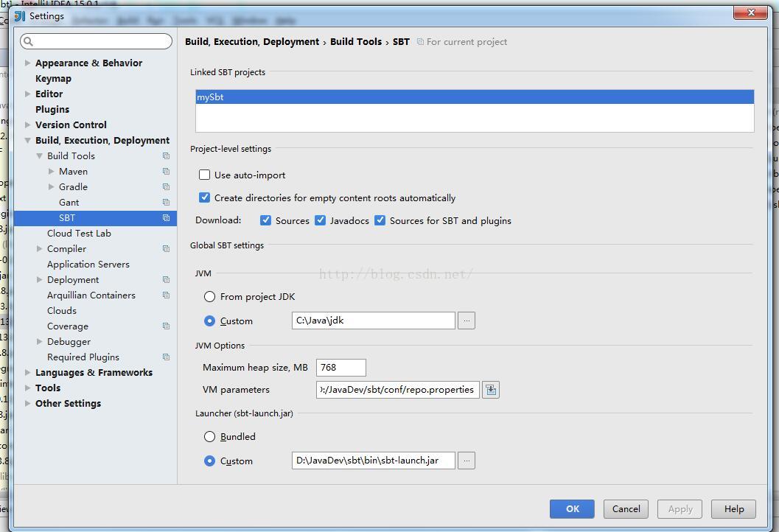The height and width of the screenshot is (532, 779).
Task: Click the project-level icon beside Maven
Action: [166, 172]
